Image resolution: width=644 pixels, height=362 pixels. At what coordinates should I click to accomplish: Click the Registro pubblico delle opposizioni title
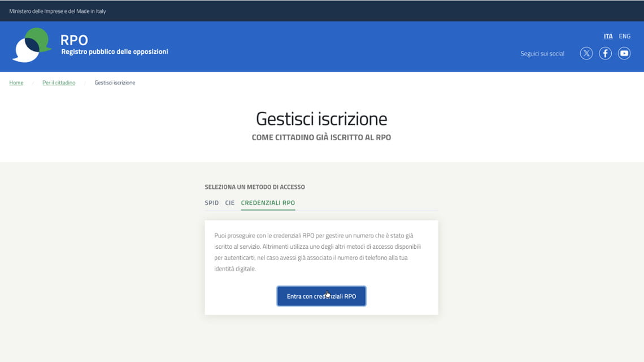[115, 52]
